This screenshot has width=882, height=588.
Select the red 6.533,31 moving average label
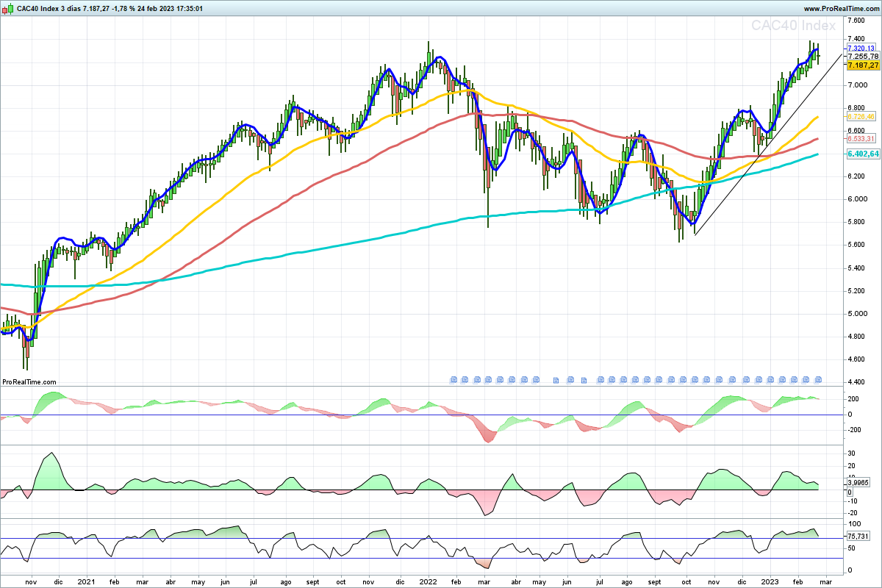863,139
